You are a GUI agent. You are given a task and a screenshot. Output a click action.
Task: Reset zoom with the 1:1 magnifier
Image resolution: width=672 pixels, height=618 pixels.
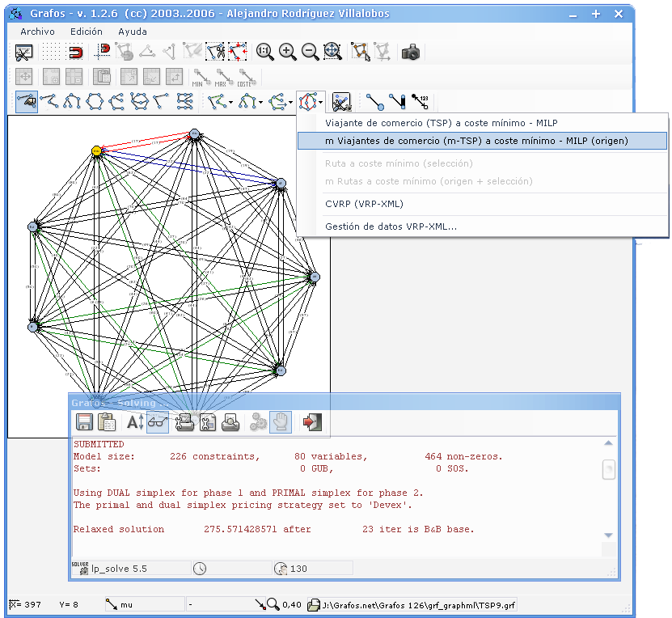264,53
